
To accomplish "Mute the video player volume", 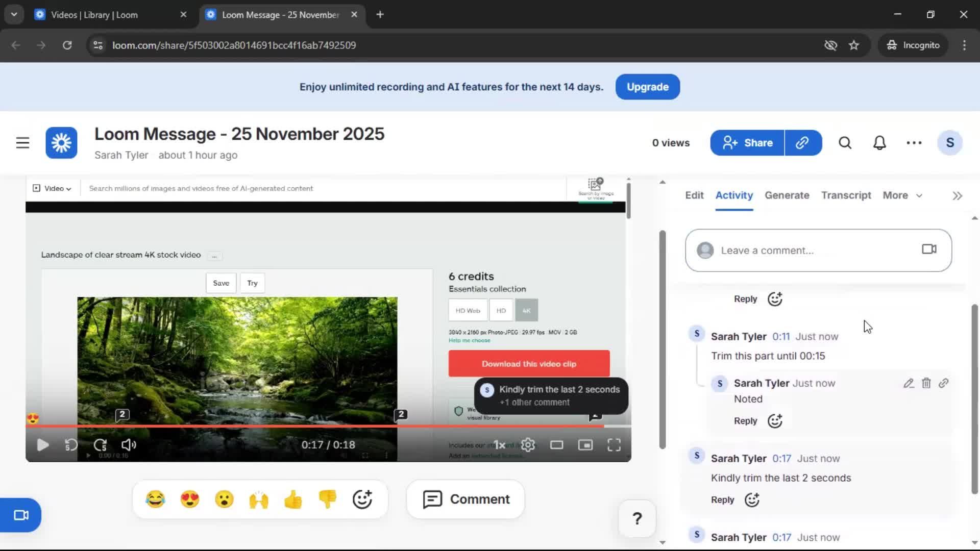I will point(128,444).
